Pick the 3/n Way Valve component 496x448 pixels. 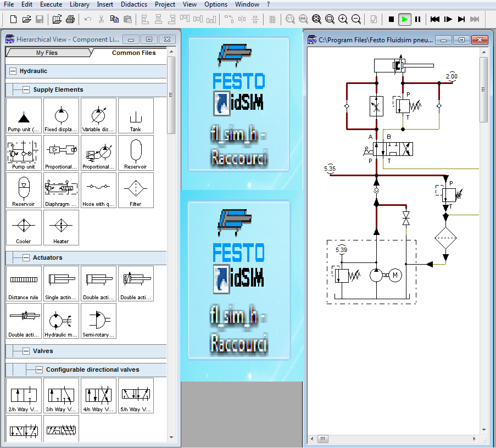click(61, 395)
